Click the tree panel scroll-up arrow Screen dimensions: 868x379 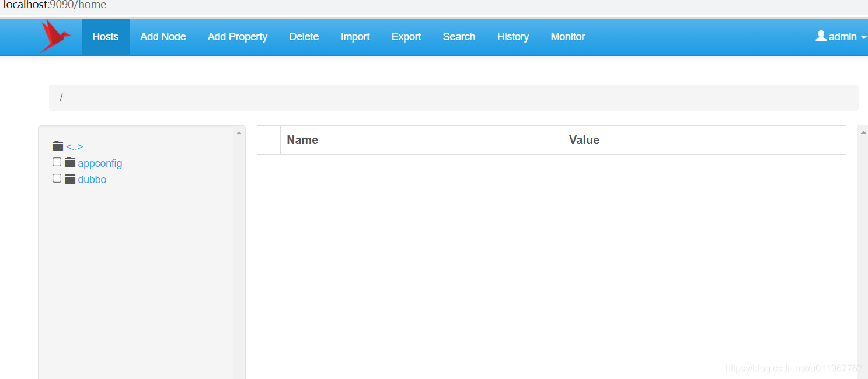coord(239,133)
